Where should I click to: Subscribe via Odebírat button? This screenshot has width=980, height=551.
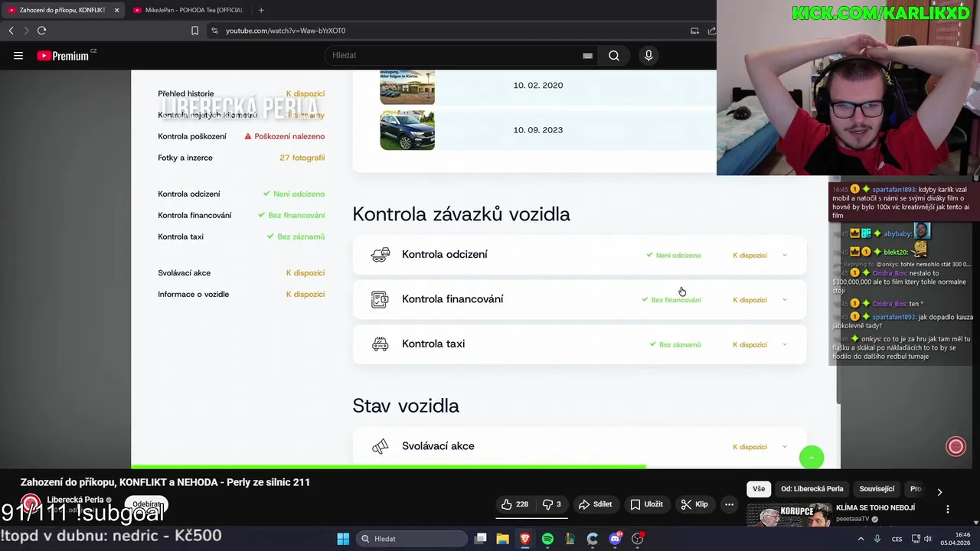(x=147, y=504)
